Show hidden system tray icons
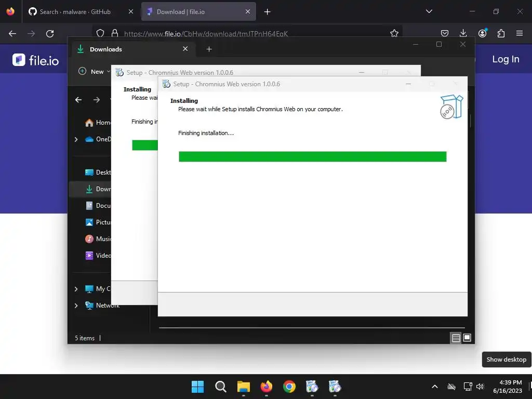 (x=435, y=387)
